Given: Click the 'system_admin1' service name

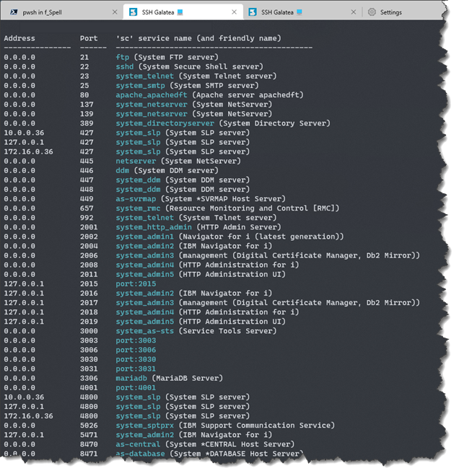Looking at the screenshot, I should pyautogui.click(x=145, y=237).
